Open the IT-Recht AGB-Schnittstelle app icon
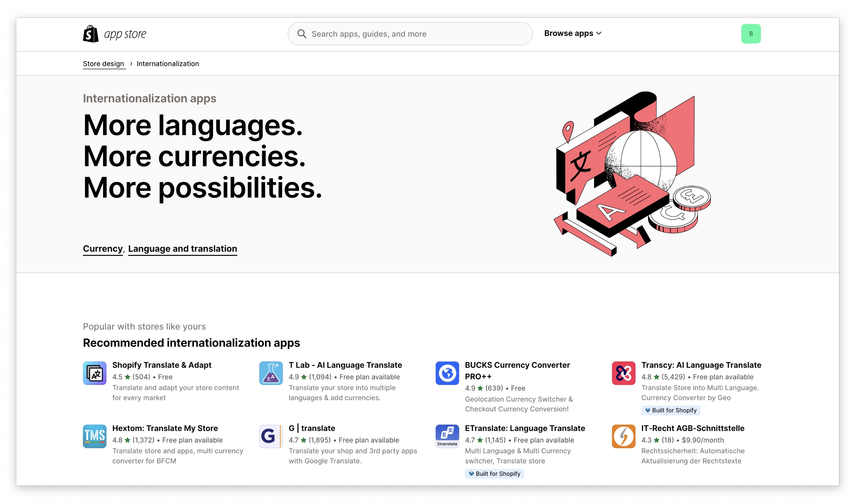This screenshot has width=858, height=504. (623, 436)
